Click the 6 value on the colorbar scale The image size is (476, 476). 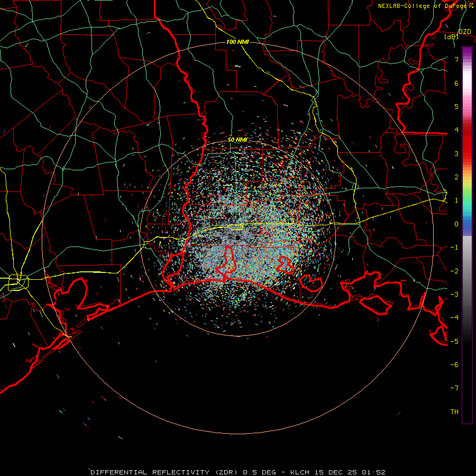[x=456, y=83]
